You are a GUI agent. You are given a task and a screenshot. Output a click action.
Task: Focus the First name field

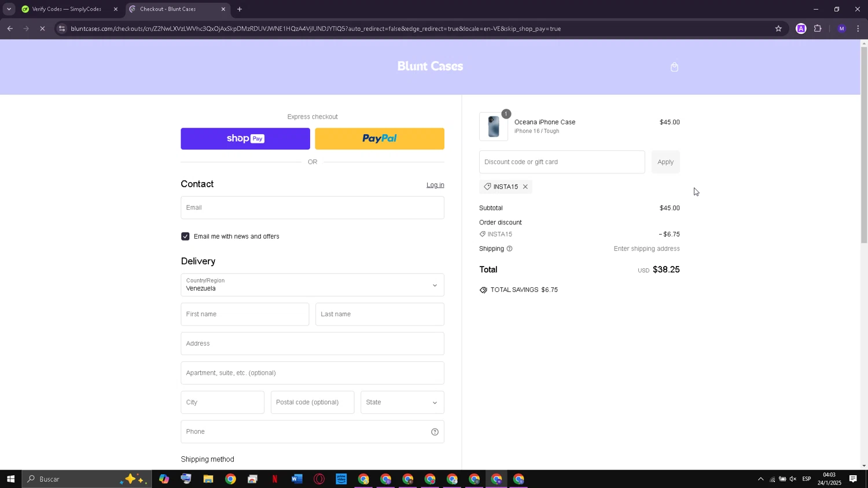pos(245,315)
